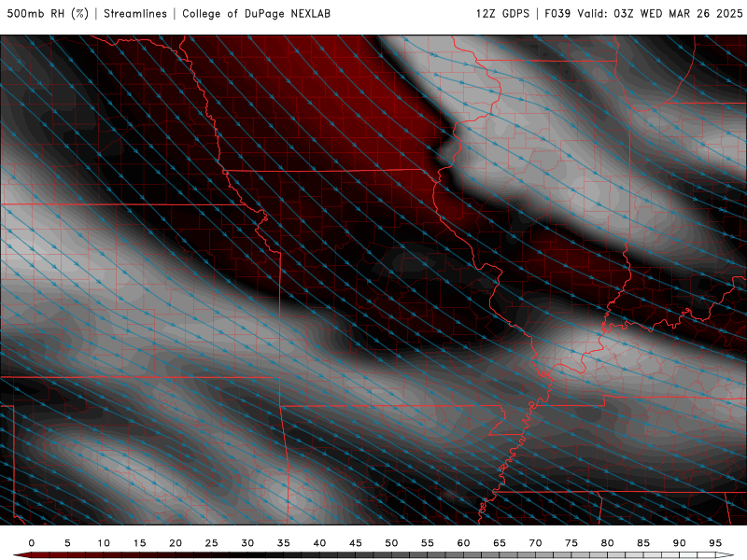Click the "80" label on the color scale
This screenshot has height=560, width=747.
[607, 543]
